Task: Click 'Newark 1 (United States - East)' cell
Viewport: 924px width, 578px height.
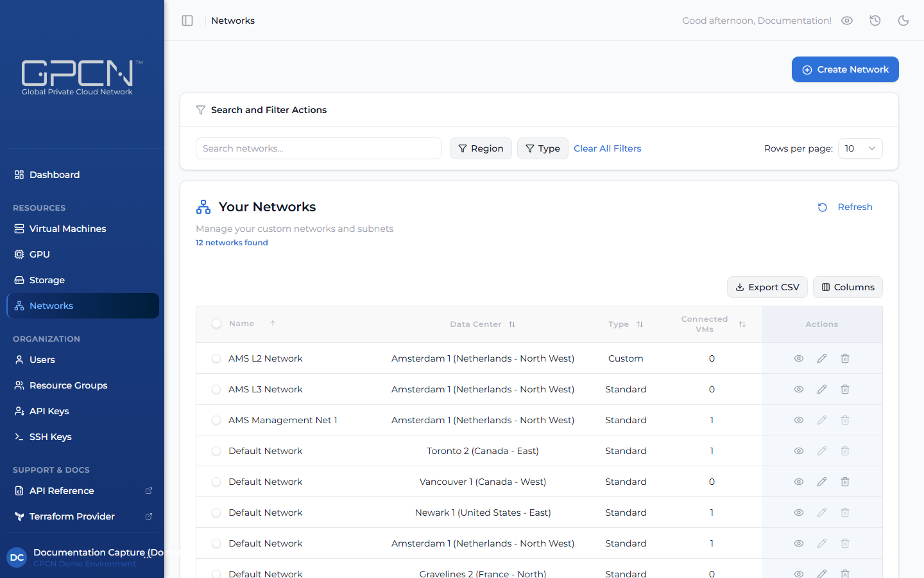Action: click(x=483, y=512)
